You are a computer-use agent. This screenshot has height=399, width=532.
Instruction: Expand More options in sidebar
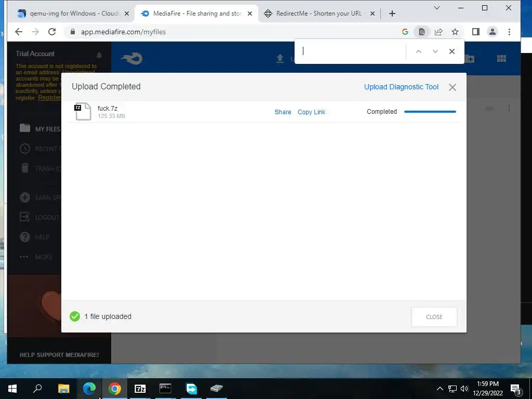tap(36, 257)
